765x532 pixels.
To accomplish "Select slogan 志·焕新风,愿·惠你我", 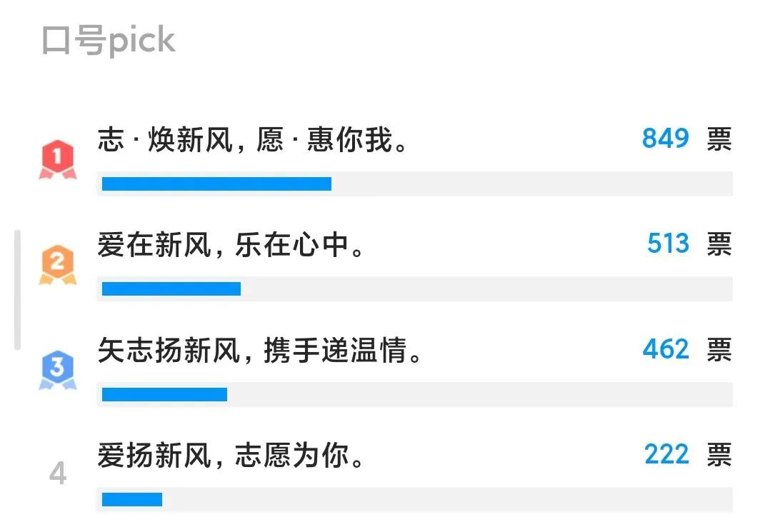I will [x=252, y=139].
